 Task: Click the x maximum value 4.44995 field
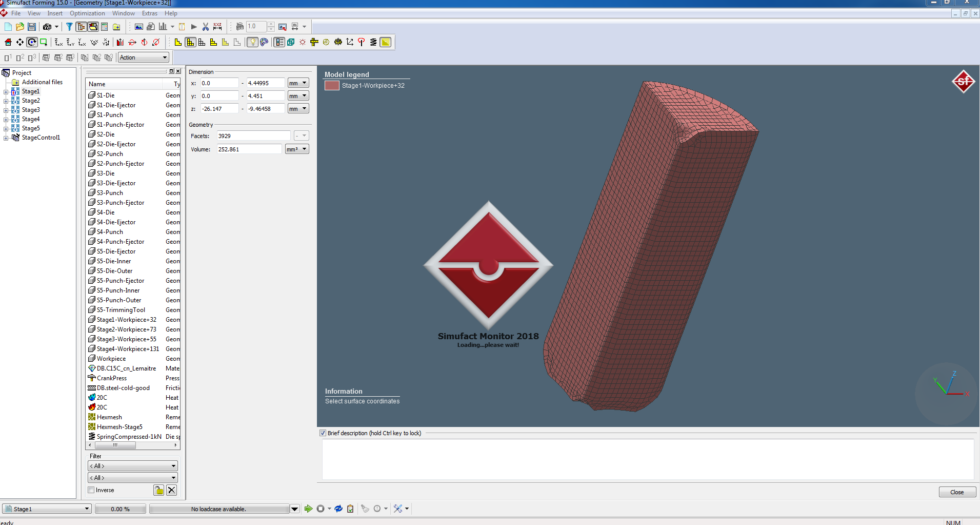265,83
